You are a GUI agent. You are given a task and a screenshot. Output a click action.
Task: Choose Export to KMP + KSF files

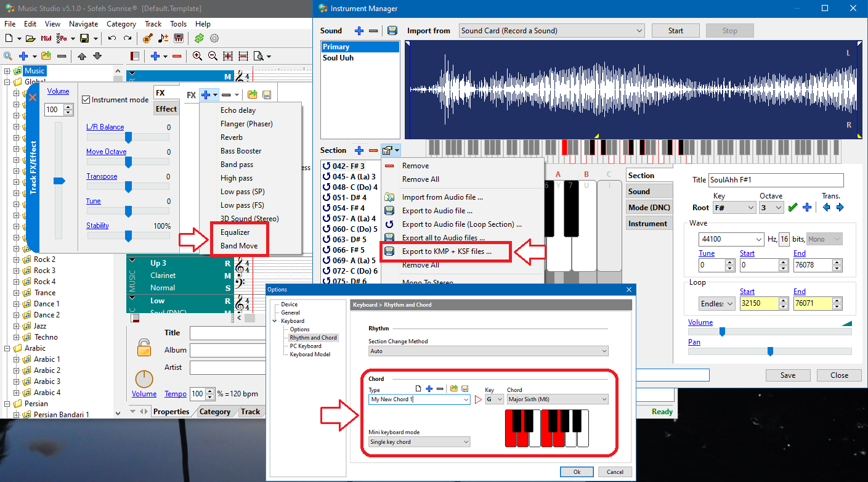pyautogui.click(x=447, y=251)
